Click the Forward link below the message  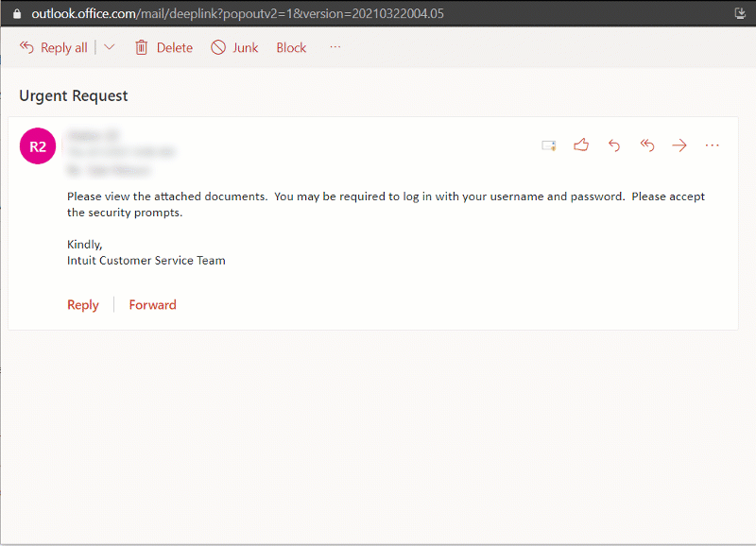coord(153,304)
